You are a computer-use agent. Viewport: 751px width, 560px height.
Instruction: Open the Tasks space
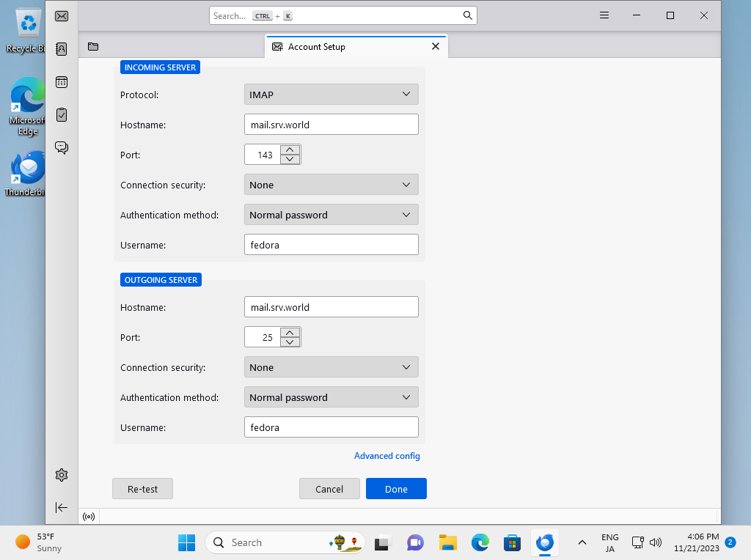tap(62, 114)
